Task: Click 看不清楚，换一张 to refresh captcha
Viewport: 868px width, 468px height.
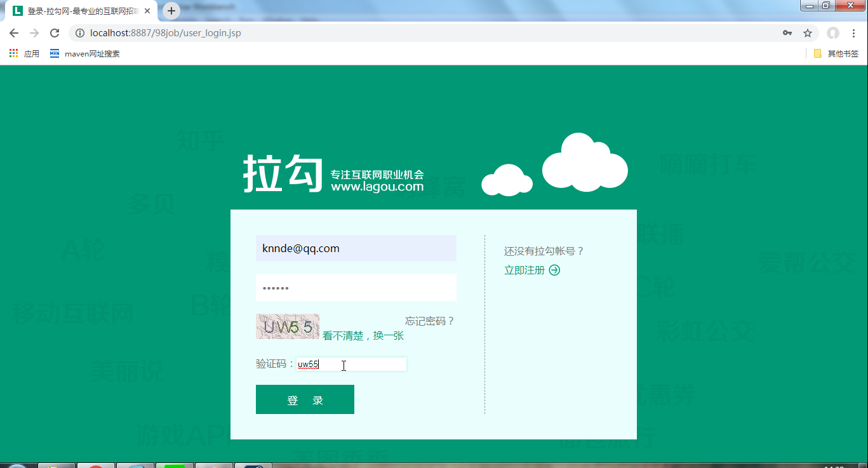Action: (363, 335)
